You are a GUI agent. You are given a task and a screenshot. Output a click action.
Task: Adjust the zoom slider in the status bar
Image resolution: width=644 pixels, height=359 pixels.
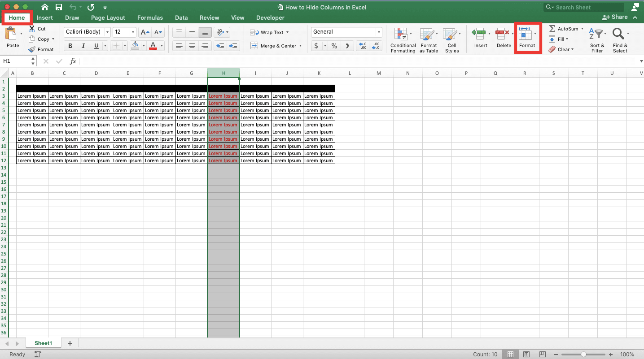583,354
